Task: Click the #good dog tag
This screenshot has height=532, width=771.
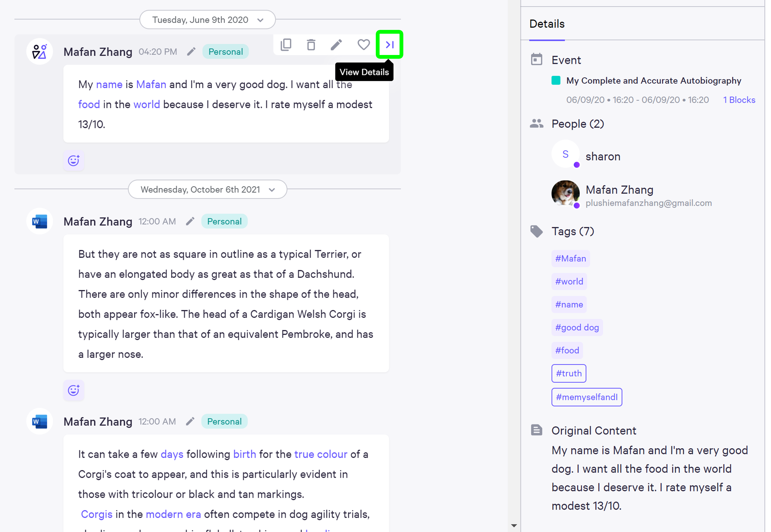Action: coord(577,327)
